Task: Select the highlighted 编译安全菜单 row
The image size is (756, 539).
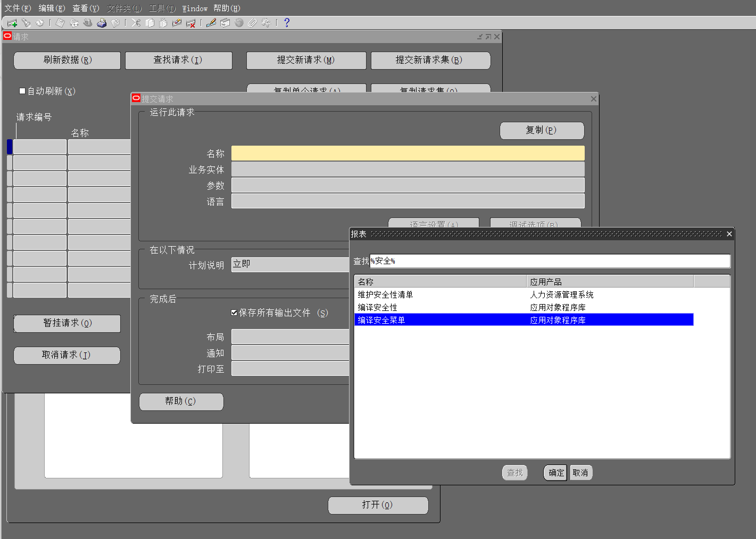Action: (524, 320)
